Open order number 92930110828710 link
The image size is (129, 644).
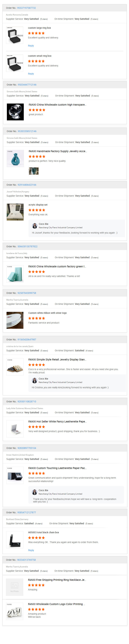(27, 402)
